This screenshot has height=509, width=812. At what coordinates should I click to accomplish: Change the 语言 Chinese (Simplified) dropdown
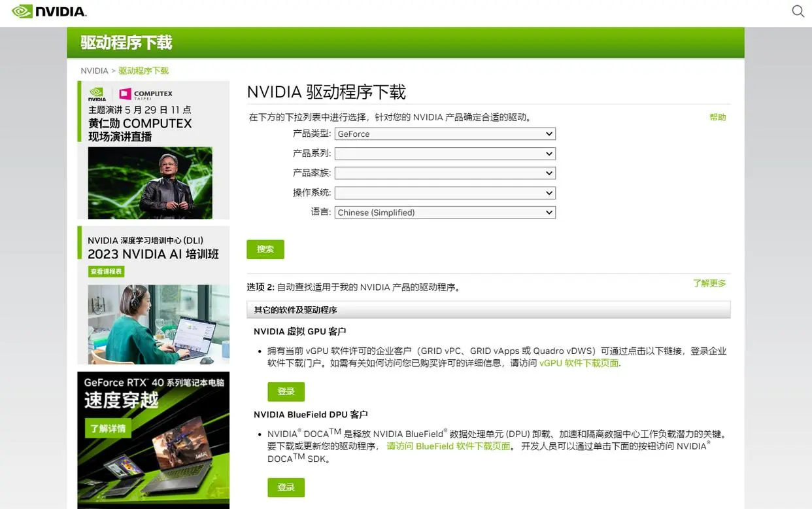click(445, 213)
